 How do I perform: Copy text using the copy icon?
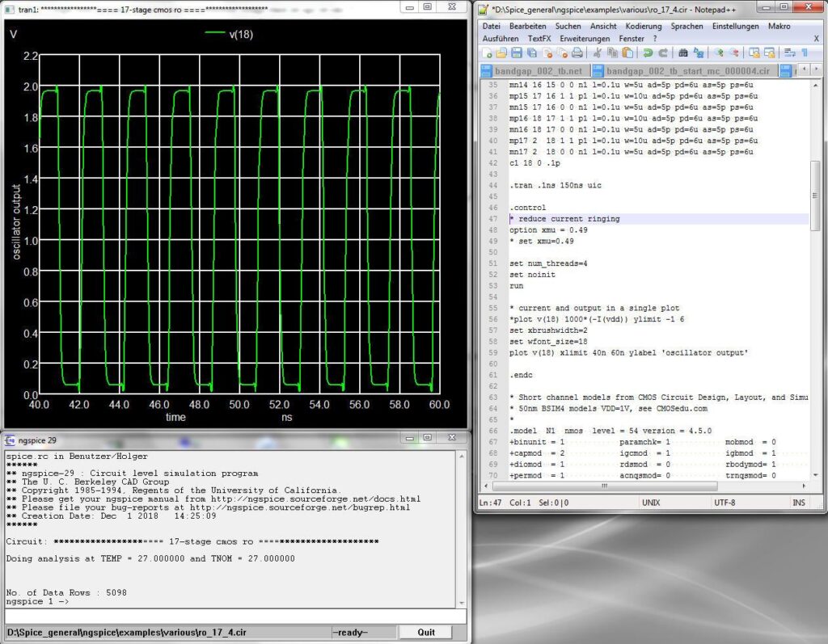click(x=611, y=52)
